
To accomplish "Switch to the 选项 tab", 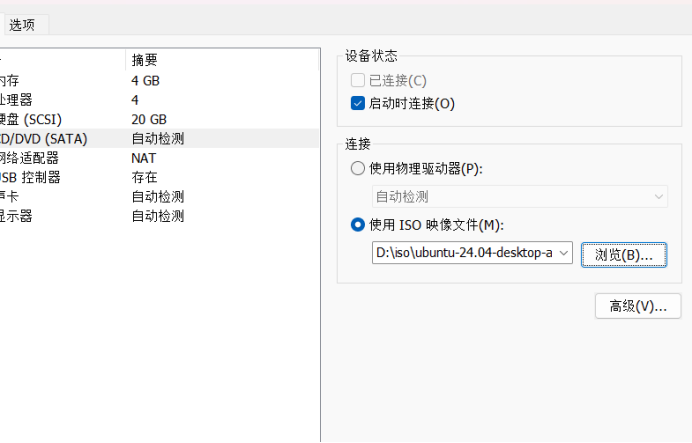I will coord(22,25).
